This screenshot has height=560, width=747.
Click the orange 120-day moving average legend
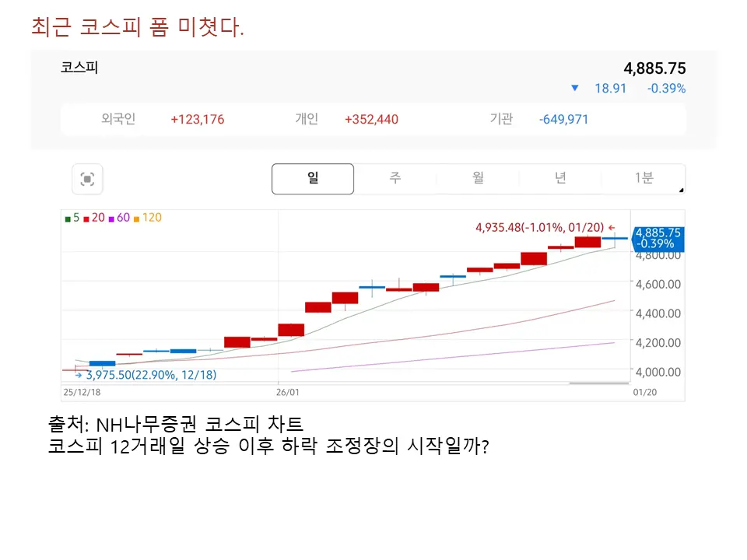coord(148,218)
